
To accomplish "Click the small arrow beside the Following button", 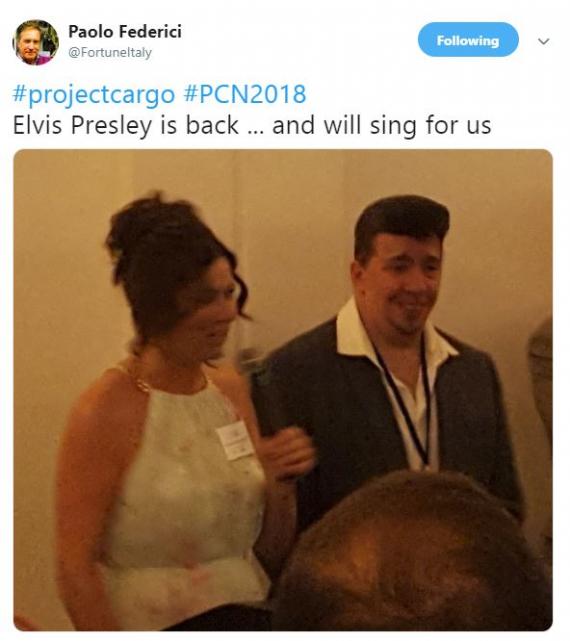I will click(x=543, y=41).
